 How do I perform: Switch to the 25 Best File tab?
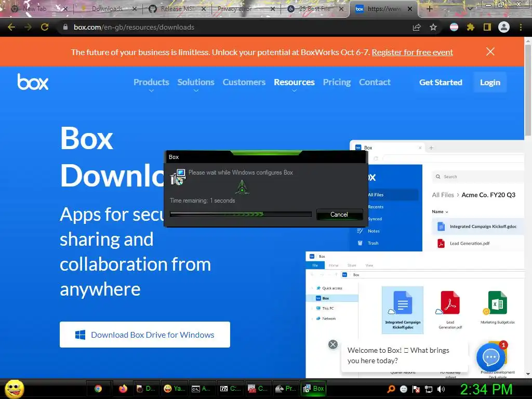coord(315,9)
